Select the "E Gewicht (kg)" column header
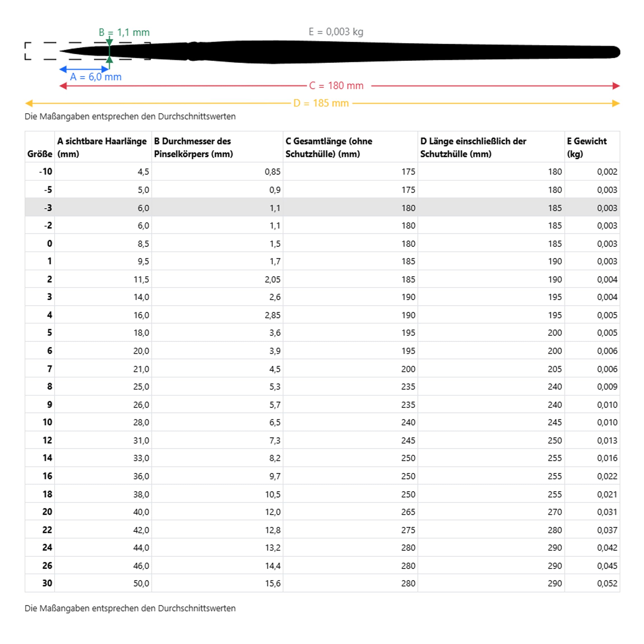The height and width of the screenshot is (644, 644). (x=586, y=147)
